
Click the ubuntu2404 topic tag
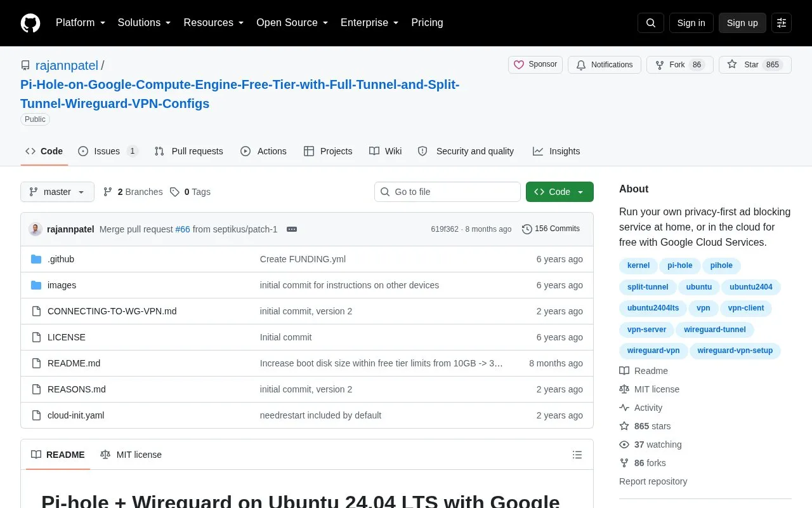click(x=751, y=287)
